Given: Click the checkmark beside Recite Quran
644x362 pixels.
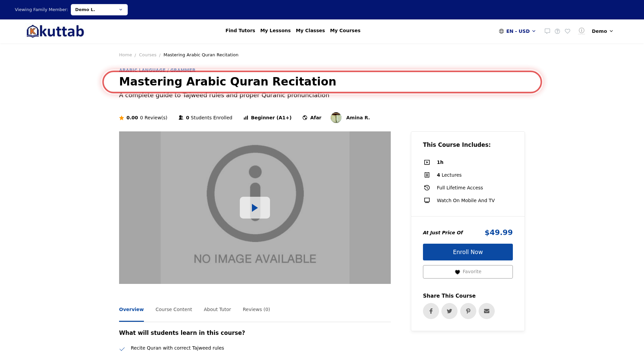Looking at the screenshot, I should [122, 349].
